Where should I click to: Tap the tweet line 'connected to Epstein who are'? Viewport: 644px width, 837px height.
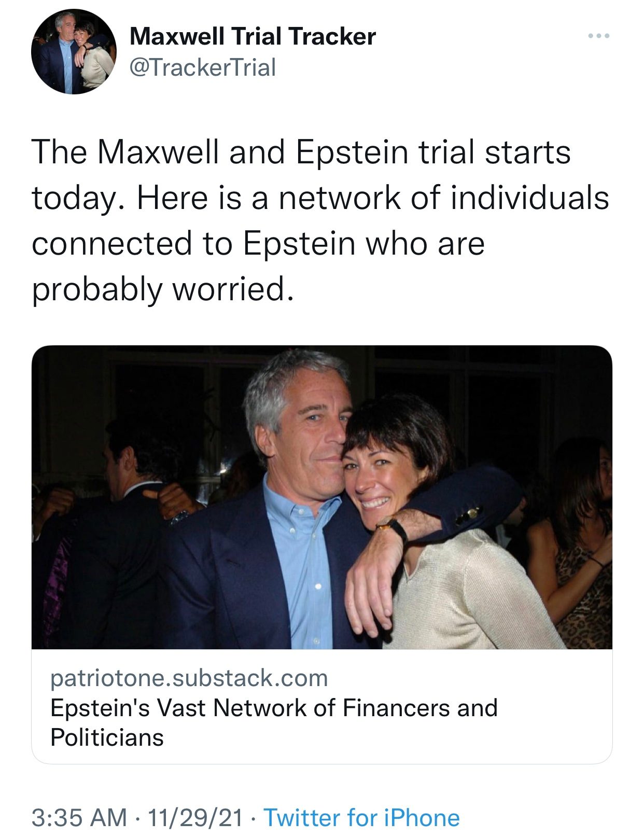click(258, 243)
